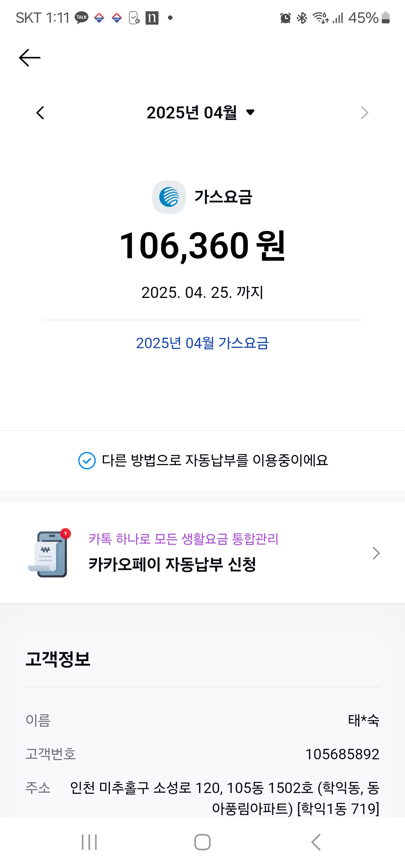Tap the blue auto-payment checkmark icon
405x868 pixels.
(87, 461)
